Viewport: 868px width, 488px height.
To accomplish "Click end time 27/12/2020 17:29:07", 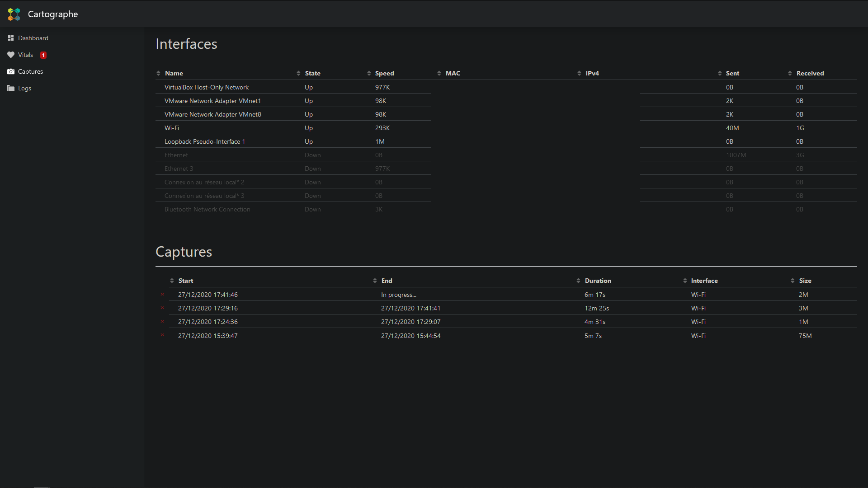I will coord(410,322).
